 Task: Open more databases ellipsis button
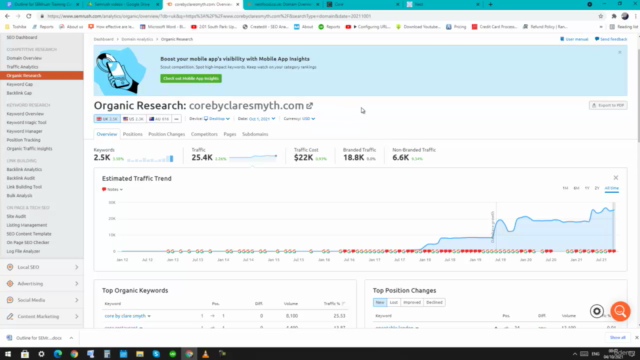176,119
